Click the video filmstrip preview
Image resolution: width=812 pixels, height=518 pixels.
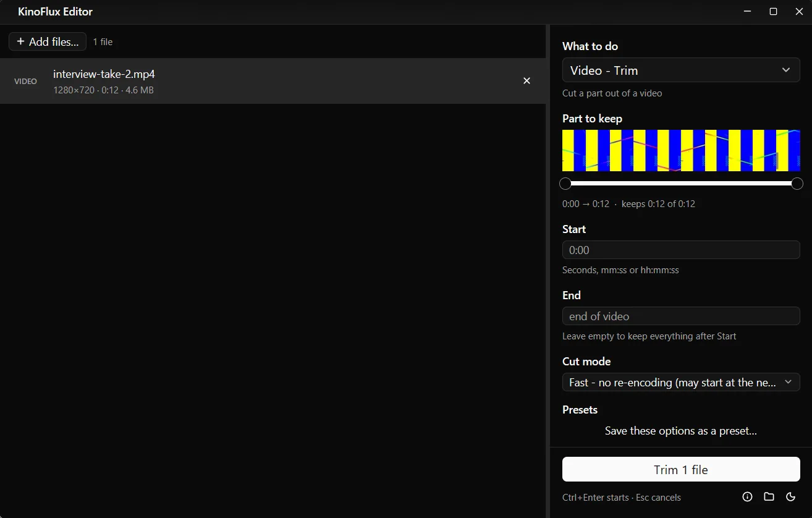681,150
